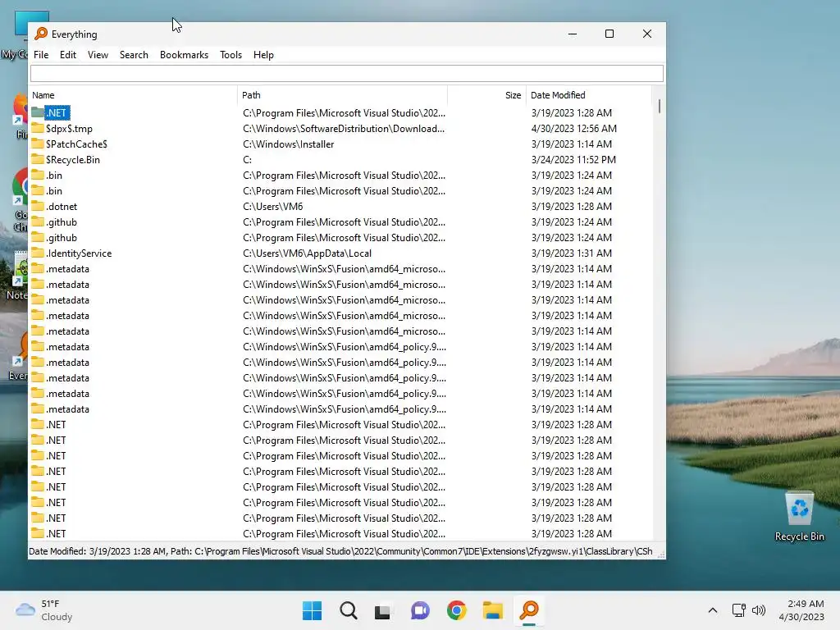The width and height of the screenshot is (840, 630).
Task: Select the $Recycle.Bin name text
Action: 73,160
